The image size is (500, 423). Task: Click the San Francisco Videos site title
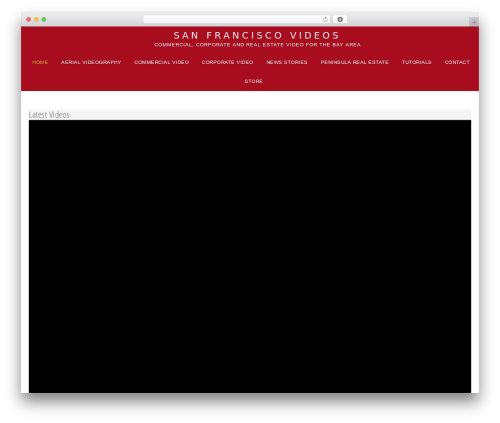(256, 35)
